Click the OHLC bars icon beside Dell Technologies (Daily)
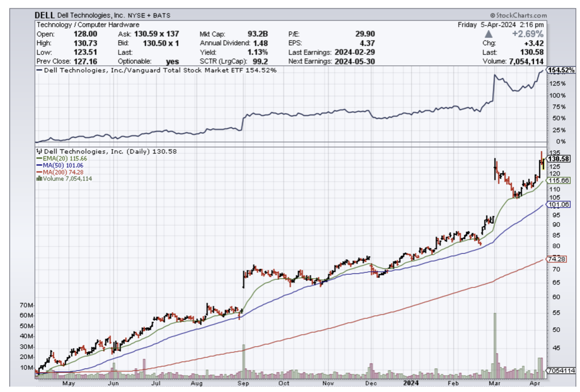The image size is (580, 392). (x=39, y=151)
